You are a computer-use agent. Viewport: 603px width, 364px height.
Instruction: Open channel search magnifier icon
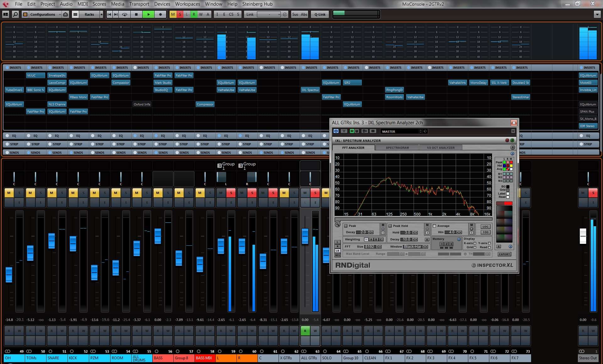click(15, 14)
